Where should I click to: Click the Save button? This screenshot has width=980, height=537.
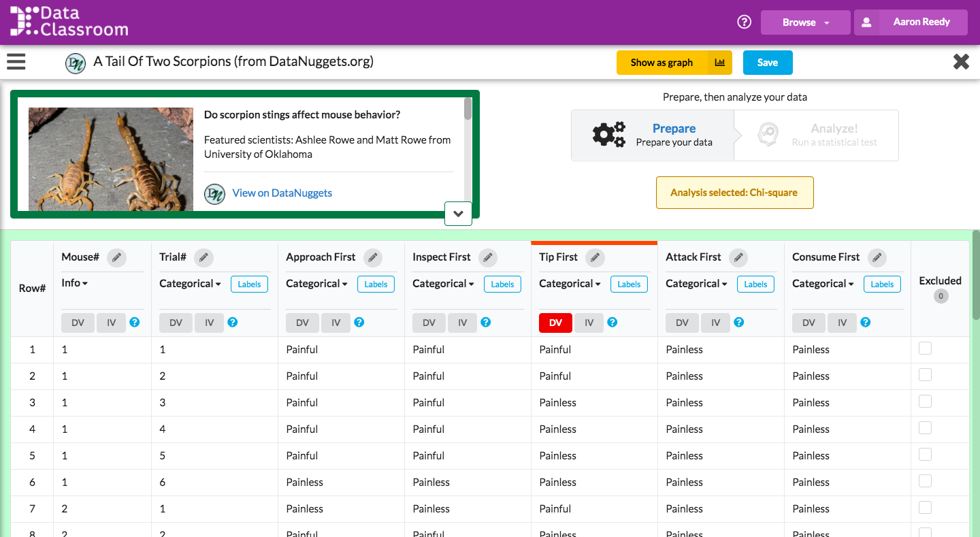tap(768, 62)
